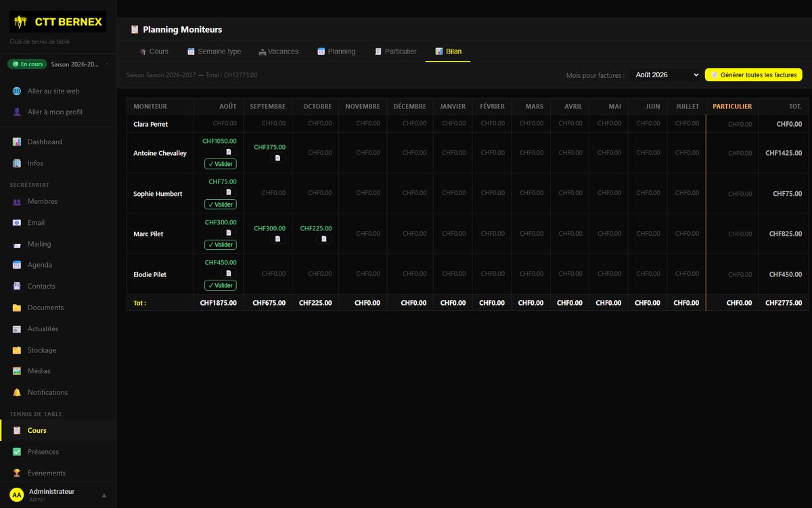Switch to the Cours tab
This screenshot has width=812, height=508.
tap(154, 51)
